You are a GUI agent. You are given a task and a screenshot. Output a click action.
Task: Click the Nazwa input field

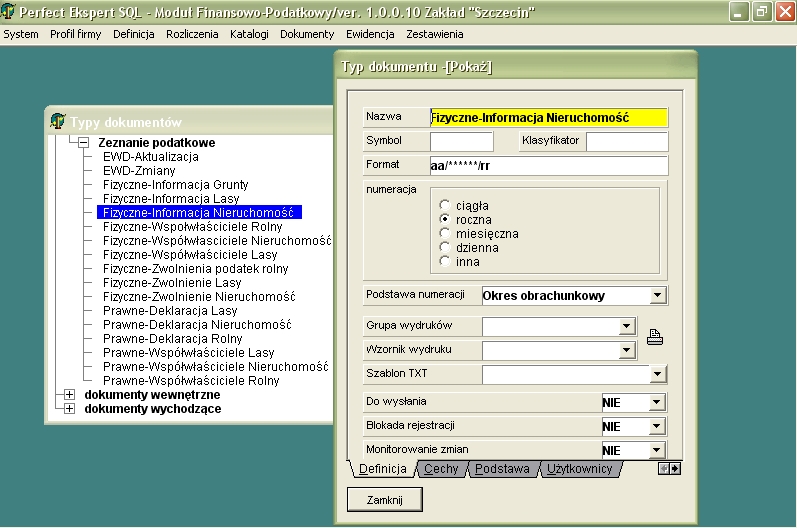pos(548,117)
